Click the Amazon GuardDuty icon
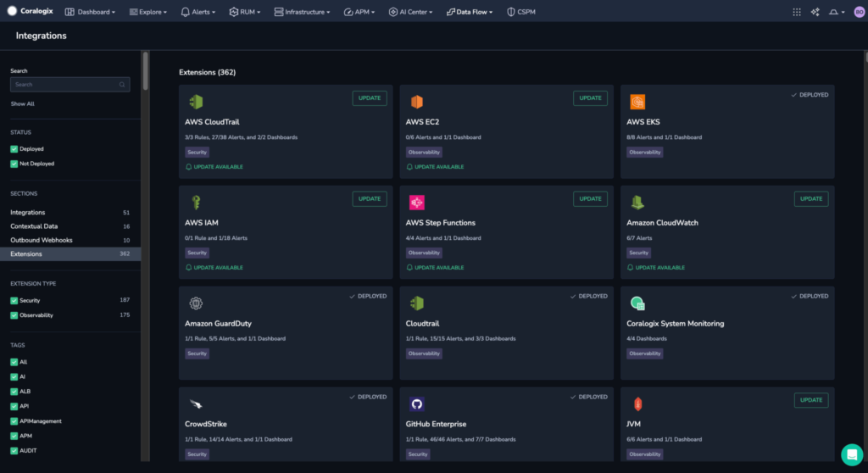 coord(196,303)
